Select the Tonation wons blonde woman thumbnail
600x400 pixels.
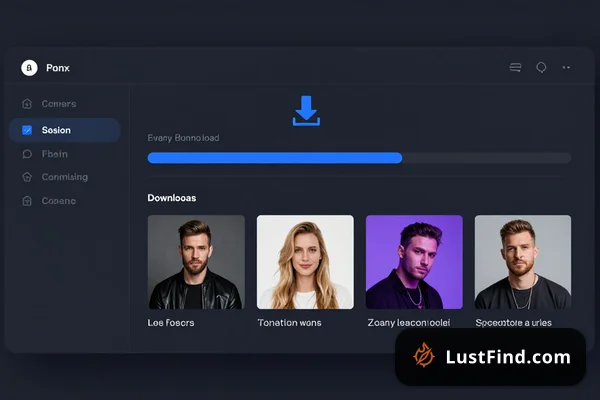[x=305, y=262]
